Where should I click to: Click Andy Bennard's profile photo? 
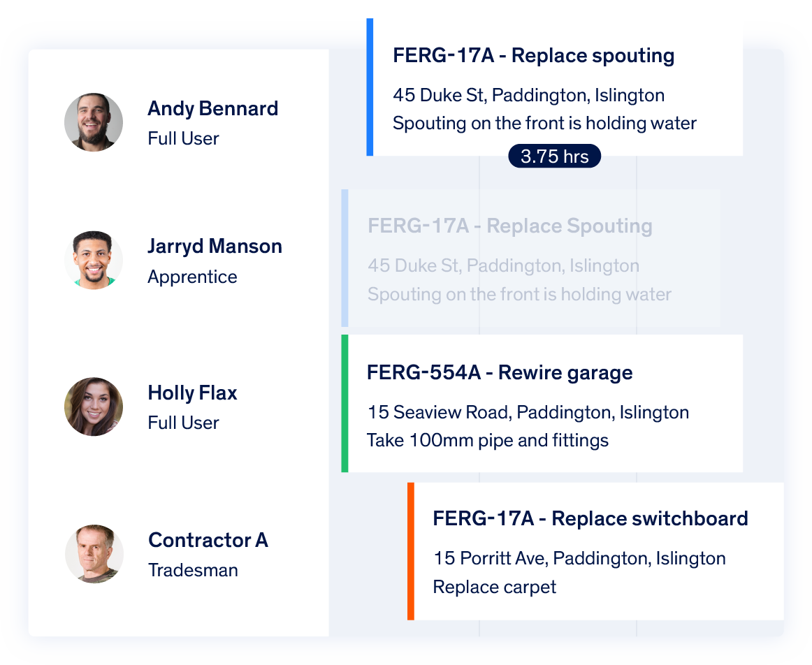tap(94, 122)
